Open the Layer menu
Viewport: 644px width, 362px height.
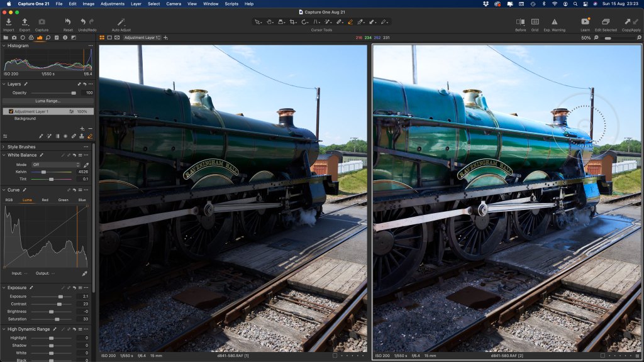pos(136,4)
